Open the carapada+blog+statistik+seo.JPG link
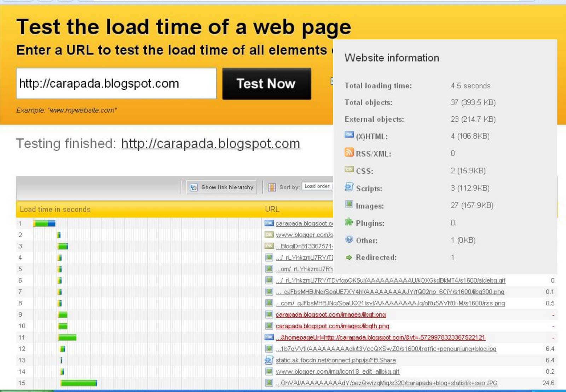Image resolution: width=566 pixels, height=392 pixels. pyautogui.click(x=387, y=383)
